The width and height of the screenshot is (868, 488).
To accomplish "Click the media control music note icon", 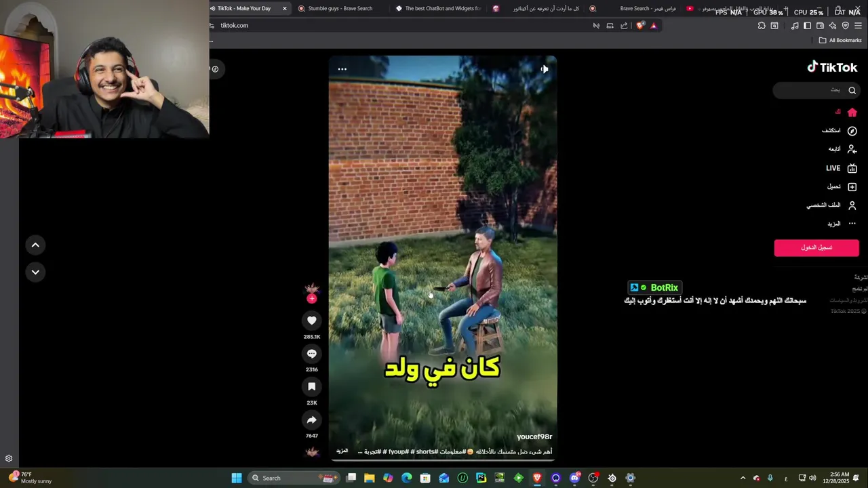I will 795,26.
